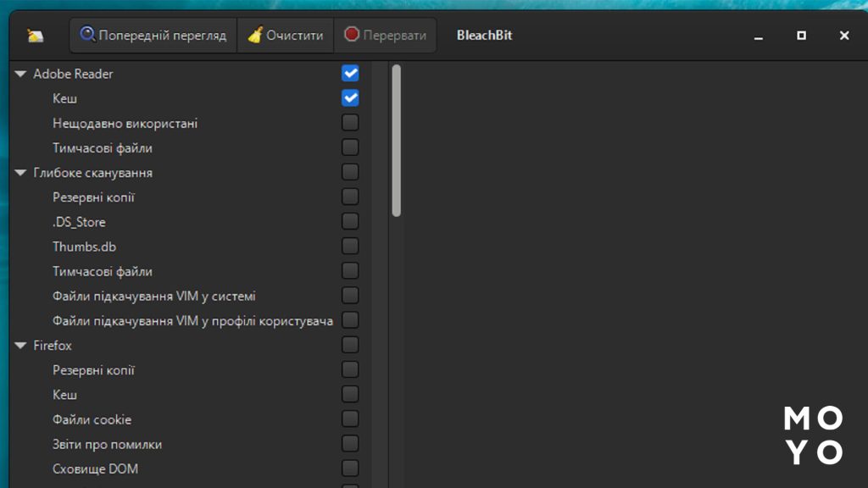The image size is (868, 488).
Task: Uncheck the Adobe Reader checkbox
Action: (x=350, y=73)
